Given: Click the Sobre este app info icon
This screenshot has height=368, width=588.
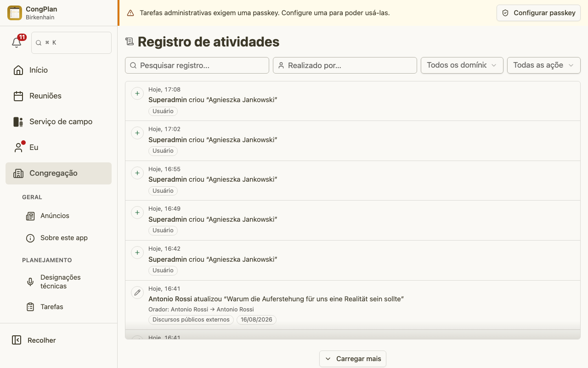Looking at the screenshot, I should click(x=30, y=238).
